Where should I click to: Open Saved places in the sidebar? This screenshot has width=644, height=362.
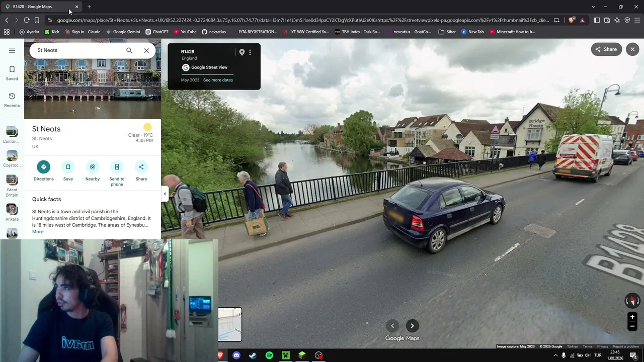(12, 73)
